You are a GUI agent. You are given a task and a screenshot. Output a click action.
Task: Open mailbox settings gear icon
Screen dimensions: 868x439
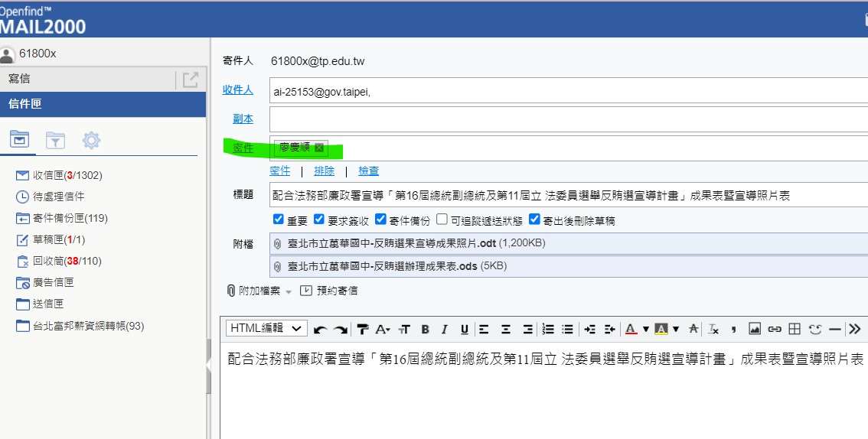tap(92, 140)
